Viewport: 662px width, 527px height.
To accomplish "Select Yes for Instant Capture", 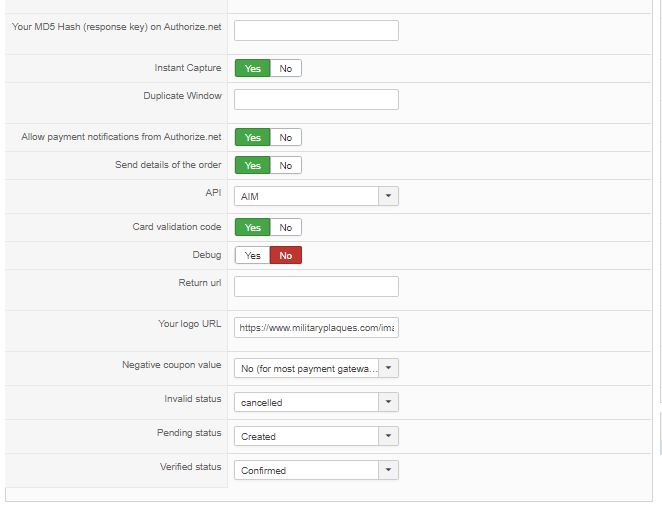I will pos(252,68).
